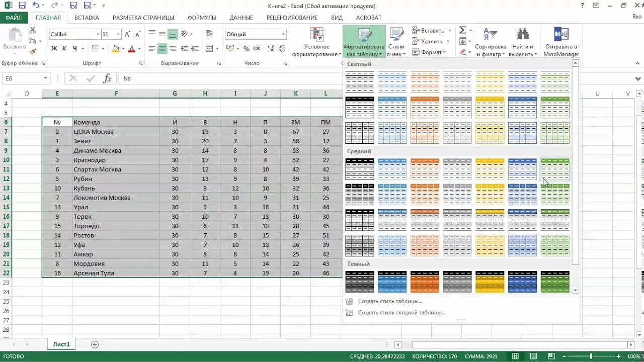Open the Стили ячеек dropdown
644x362 pixels.
[396, 42]
